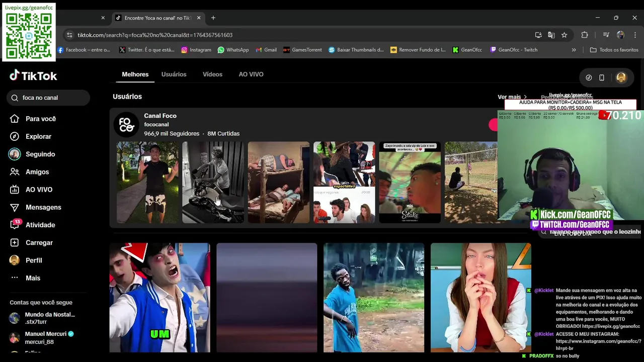Open Canal Foco bunk bed video

pos(279,182)
